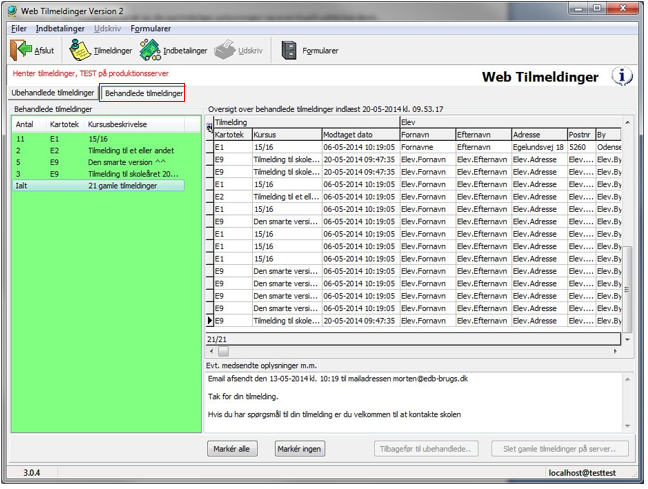Click the email sent message text line

pos(338,379)
